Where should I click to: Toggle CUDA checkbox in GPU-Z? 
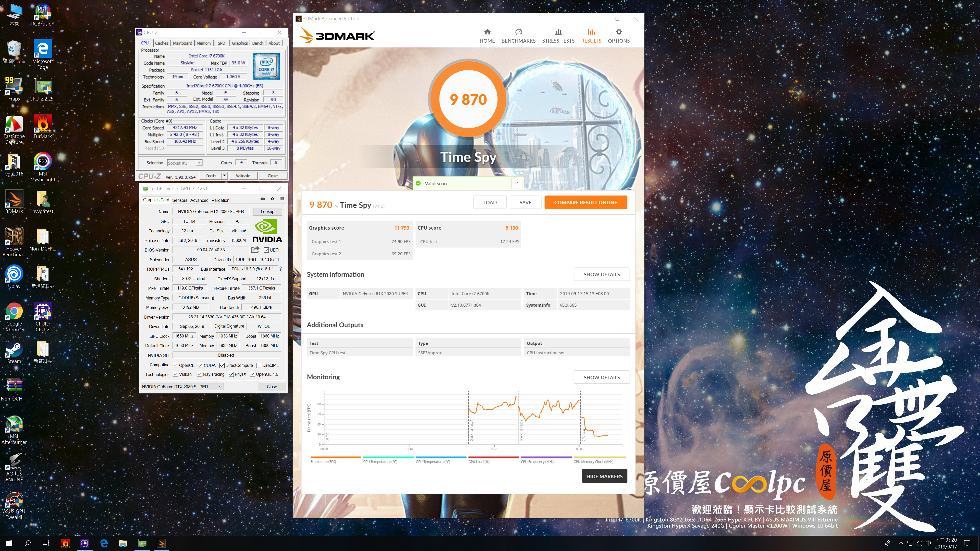(x=200, y=366)
